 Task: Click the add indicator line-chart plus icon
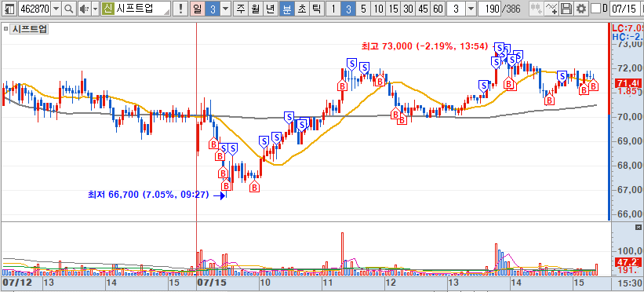point(551,8)
